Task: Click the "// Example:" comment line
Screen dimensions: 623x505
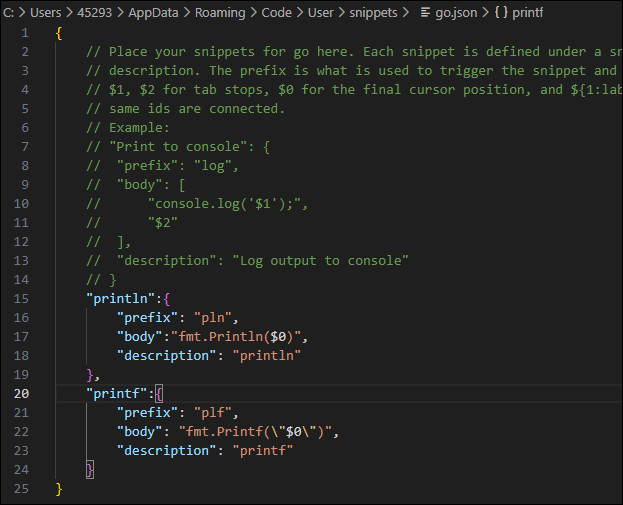Action: [128, 128]
